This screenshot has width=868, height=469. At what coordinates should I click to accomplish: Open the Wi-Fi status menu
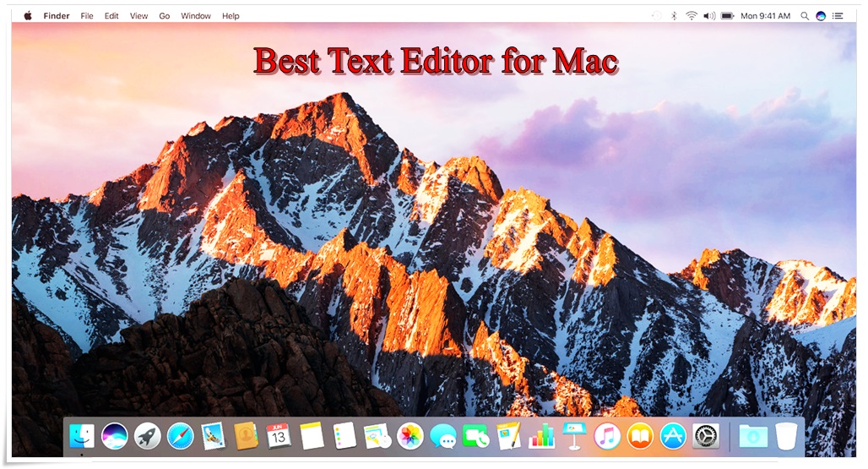(x=692, y=16)
